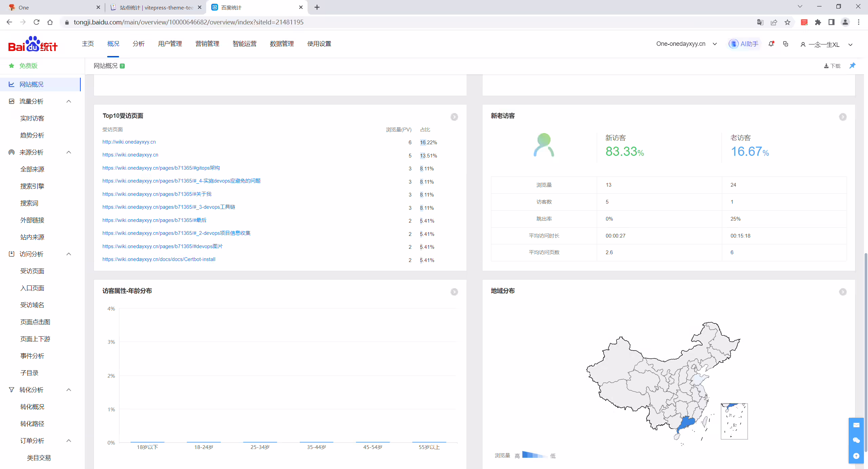Select the 概况 nav tab
The width and height of the screenshot is (868, 469).
pos(113,44)
